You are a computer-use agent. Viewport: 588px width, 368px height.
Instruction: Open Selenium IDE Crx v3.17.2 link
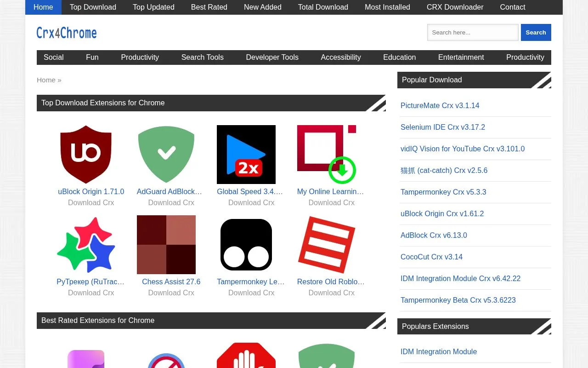(443, 127)
